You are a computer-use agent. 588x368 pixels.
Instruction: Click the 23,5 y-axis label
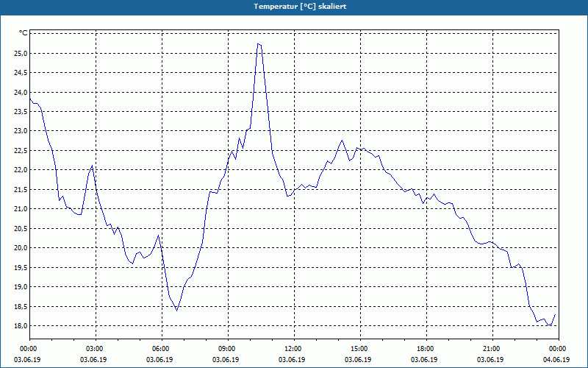pos(21,112)
